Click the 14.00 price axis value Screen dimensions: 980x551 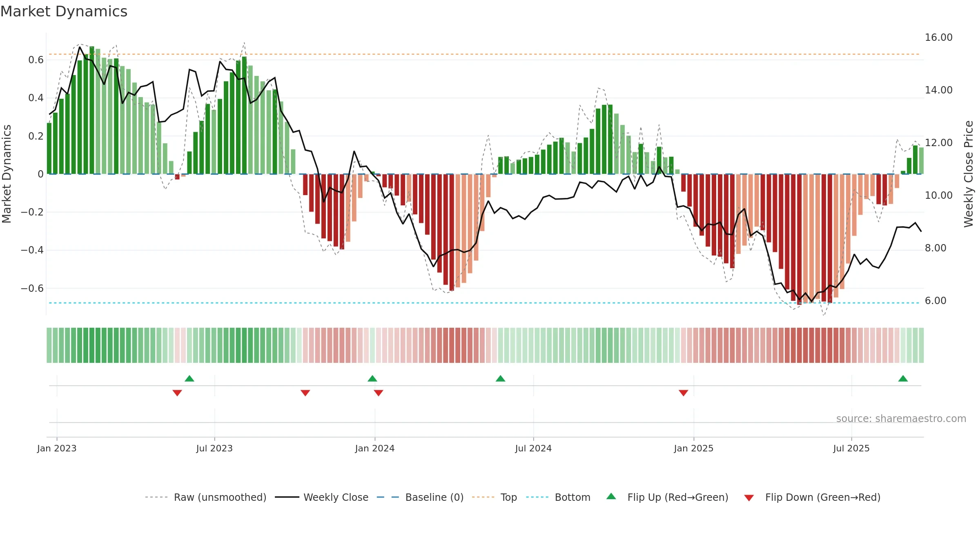pyautogui.click(x=939, y=90)
